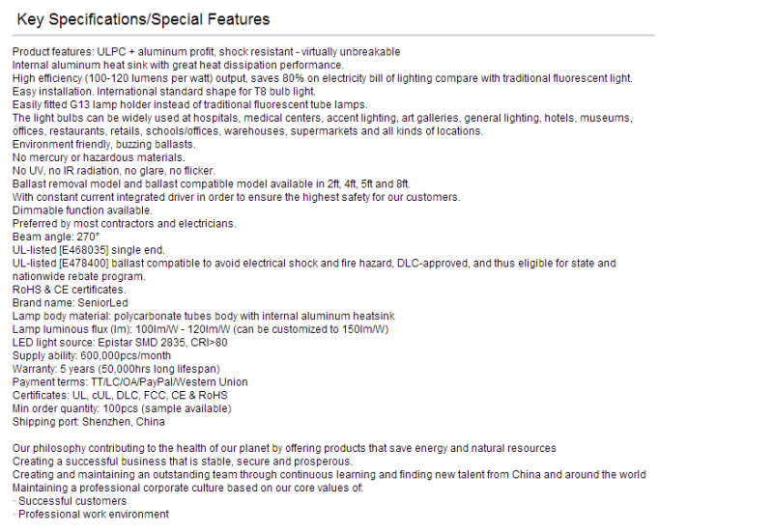Image resolution: width=773 pixels, height=532 pixels.
Task: Click the 'Supply ability: 600,000pcs/month' line
Action: [92, 355]
